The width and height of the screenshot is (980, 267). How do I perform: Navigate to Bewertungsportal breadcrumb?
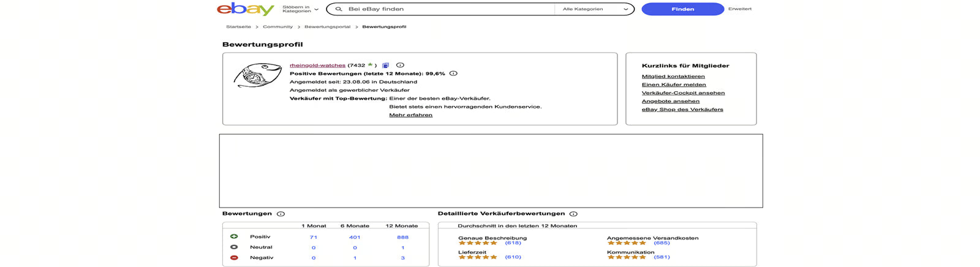pyautogui.click(x=327, y=27)
